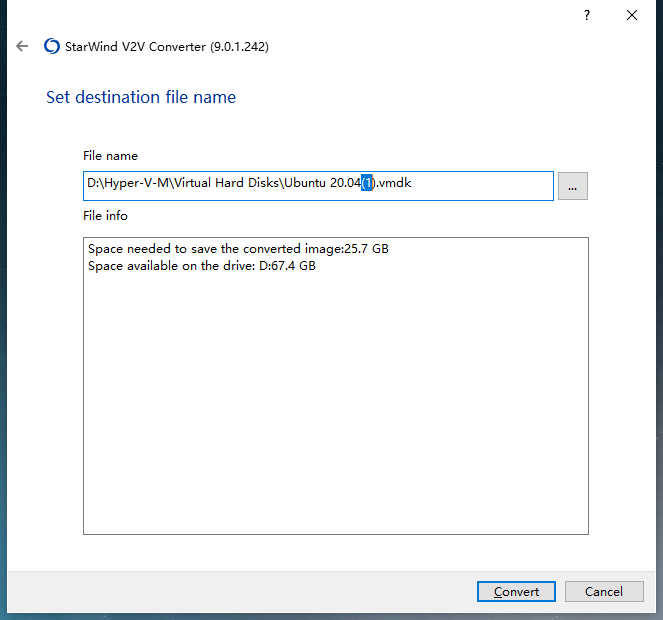The width and height of the screenshot is (663, 620).
Task: Click the 'StarWind V2V Converter (9.0.1.242)' title text
Action: pyautogui.click(x=167, y=47)
